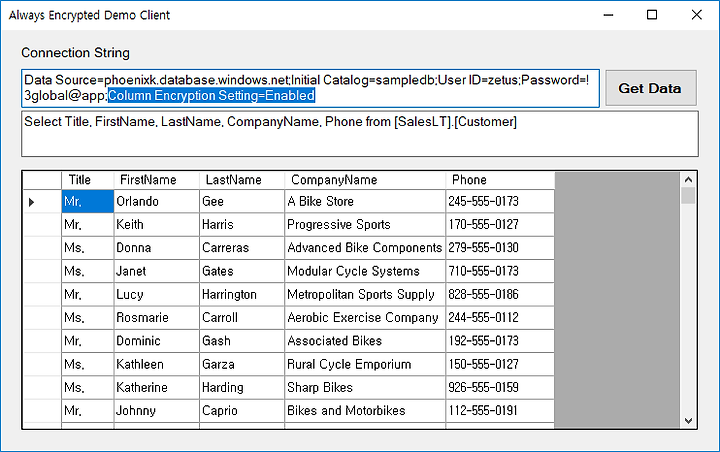Select the row header for Janet Gates

(x=42, y=271)
